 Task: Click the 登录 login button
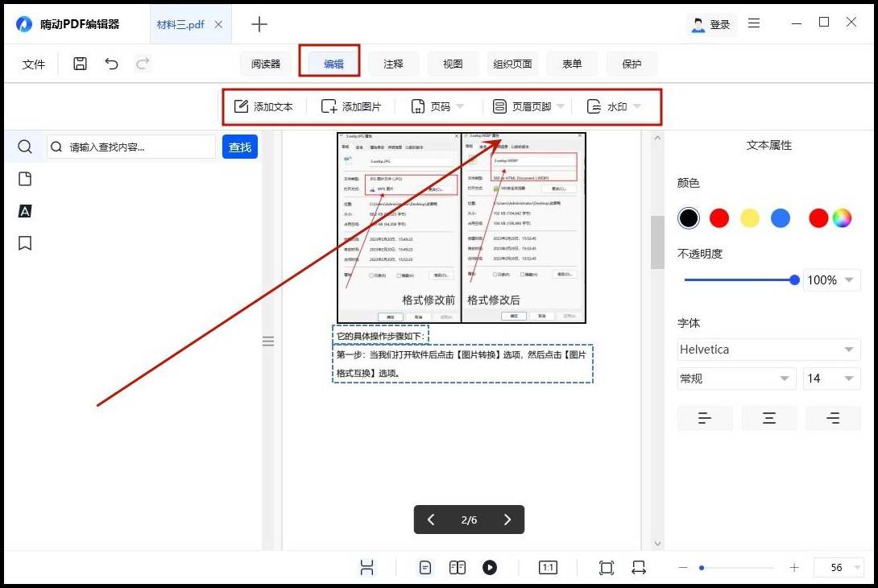(x=711, y=25)
